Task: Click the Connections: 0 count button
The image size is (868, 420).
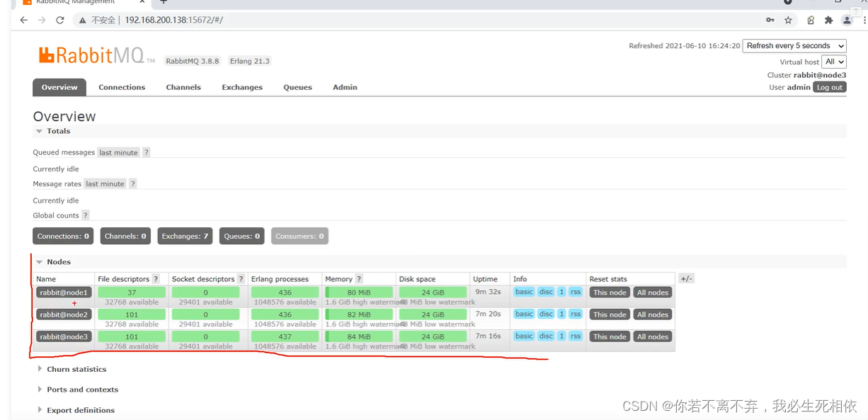Action: click(x=64, y=236)
